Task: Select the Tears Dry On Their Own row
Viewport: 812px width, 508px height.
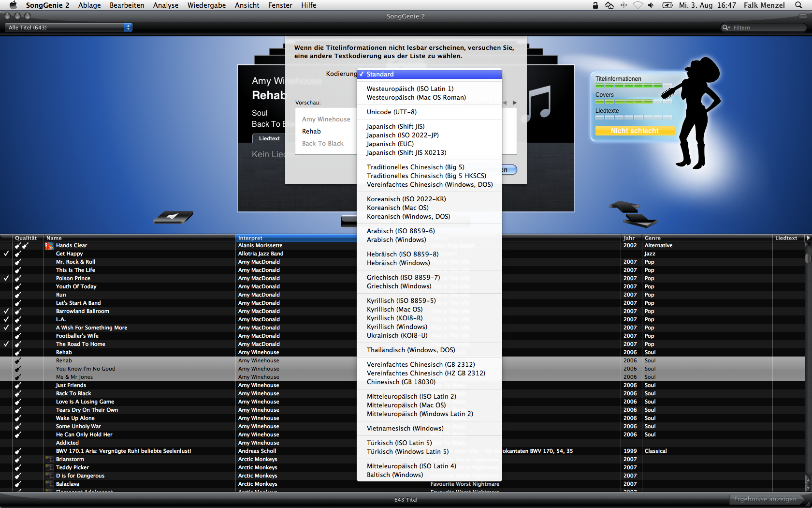Action: click(x=402, y=410)
